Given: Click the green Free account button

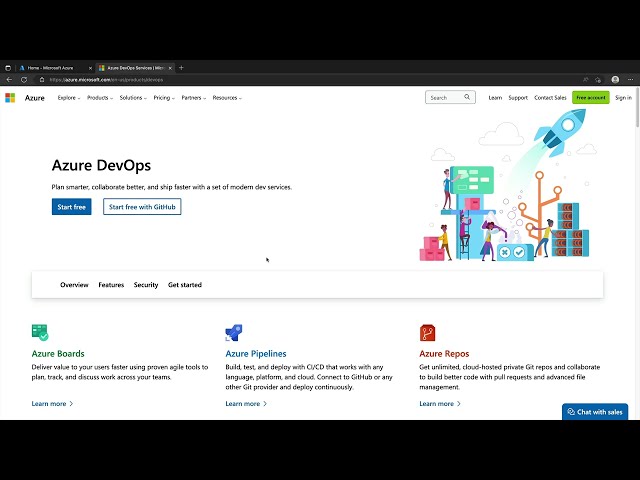Looking at the screenshot, I should tap(591, 98).
